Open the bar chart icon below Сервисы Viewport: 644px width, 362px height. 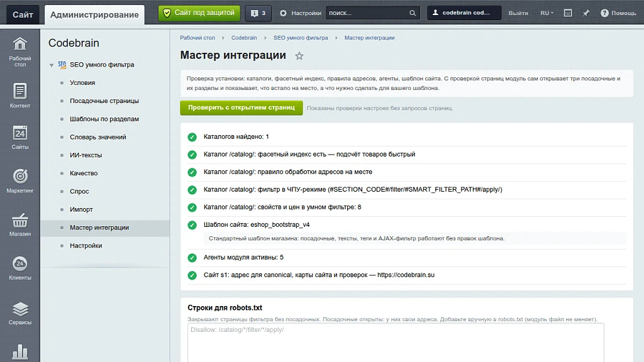point(19,353)
